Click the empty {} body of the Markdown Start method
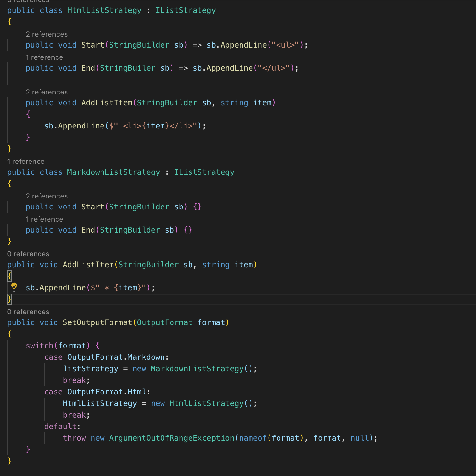This screenshot has width=476, height=476. click(197, 207)
